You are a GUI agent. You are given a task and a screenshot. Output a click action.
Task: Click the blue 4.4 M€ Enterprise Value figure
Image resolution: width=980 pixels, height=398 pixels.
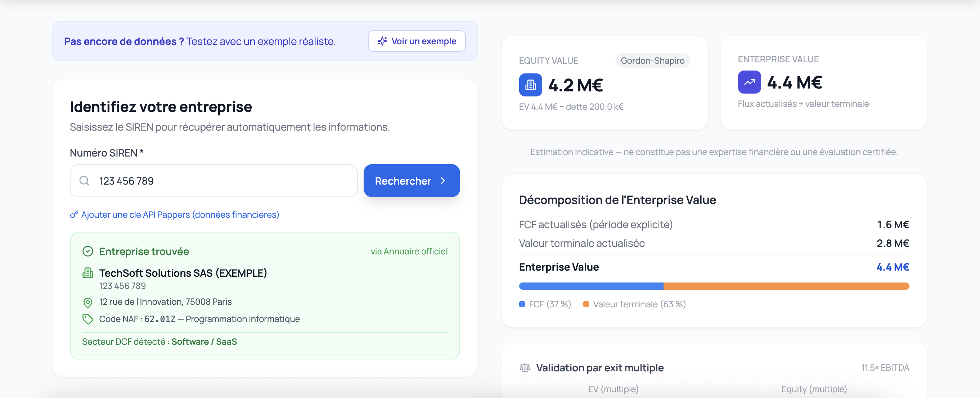tap(893, 267)
